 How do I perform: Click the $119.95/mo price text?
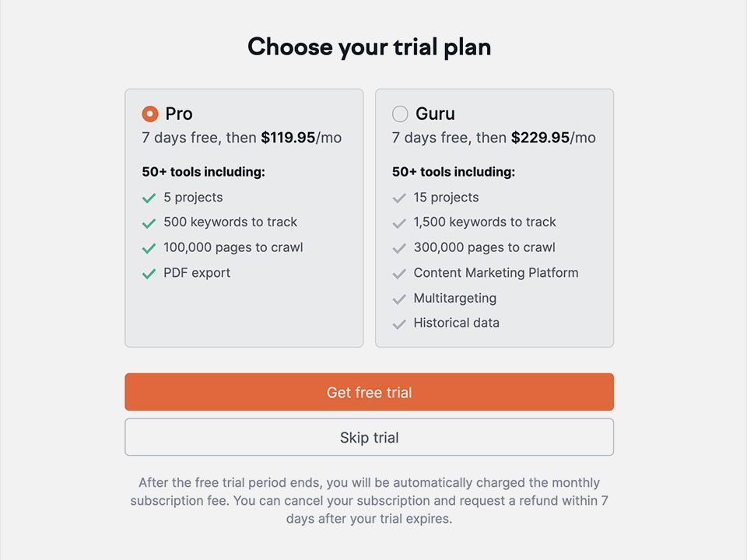pyautogui.click(x=301, y=138)
